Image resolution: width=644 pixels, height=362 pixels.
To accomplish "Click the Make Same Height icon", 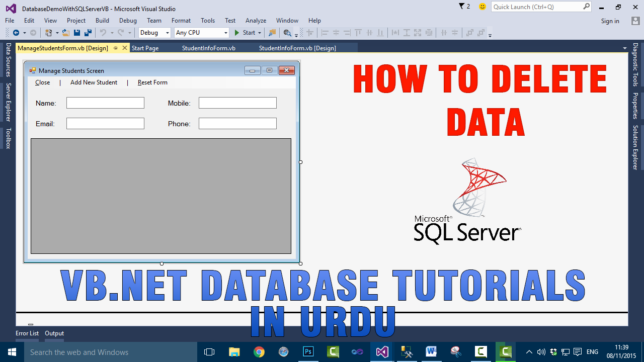I will click(x=407, y=33).
